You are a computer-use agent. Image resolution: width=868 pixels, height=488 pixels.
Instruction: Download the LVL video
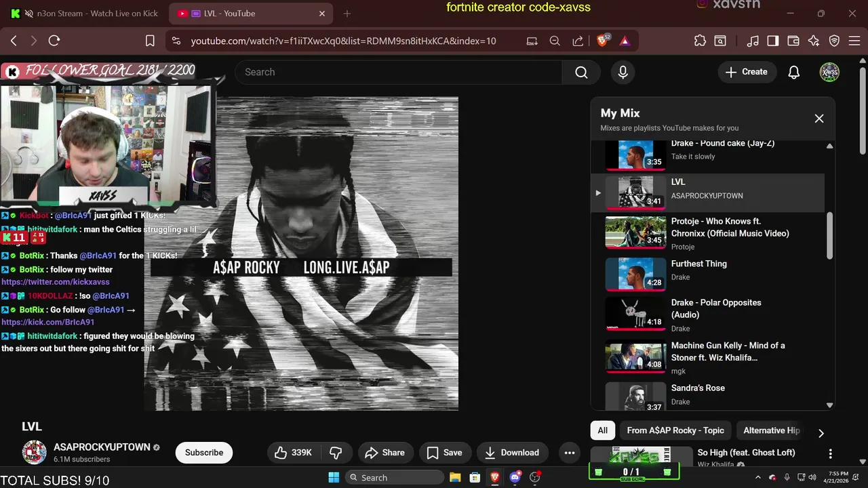click(x=512, y=453)
